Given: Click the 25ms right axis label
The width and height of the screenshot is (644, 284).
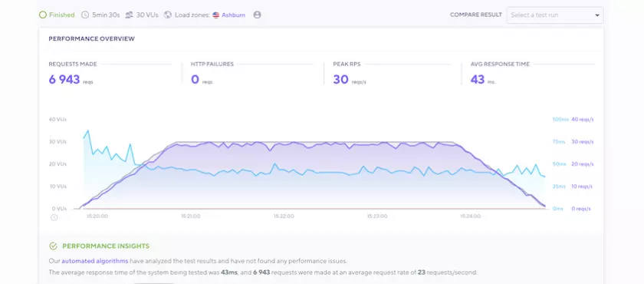Looking at the screenshot, I should point(559,187).
